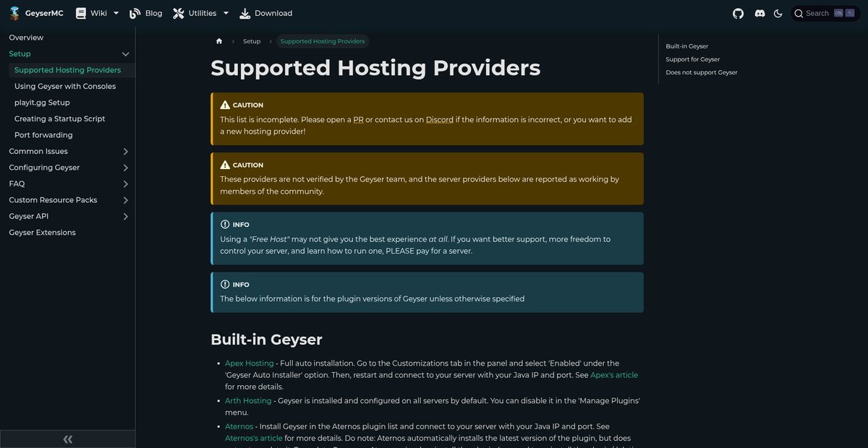This screenshot has height=448, width=868.
Task: Click the Built-in Geyser heading
Action: point(266,340)
